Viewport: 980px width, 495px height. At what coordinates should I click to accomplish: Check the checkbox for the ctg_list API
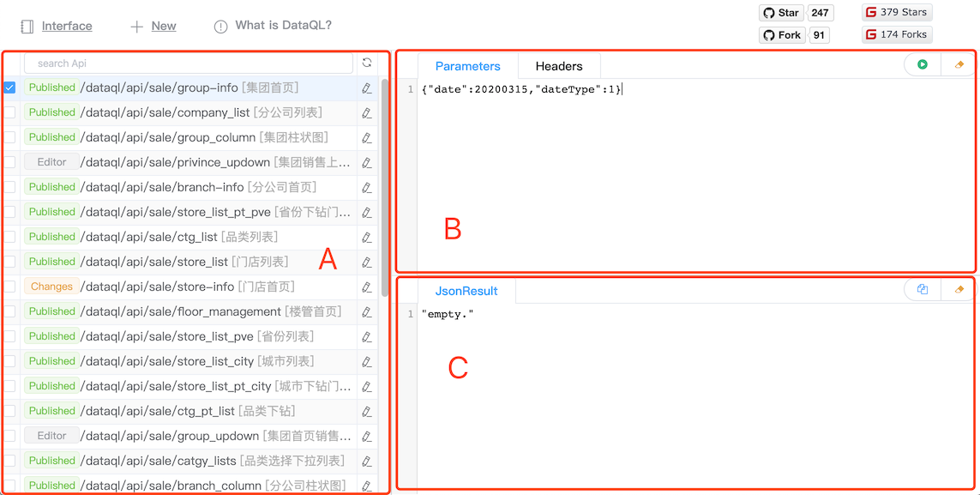[9, 237]
